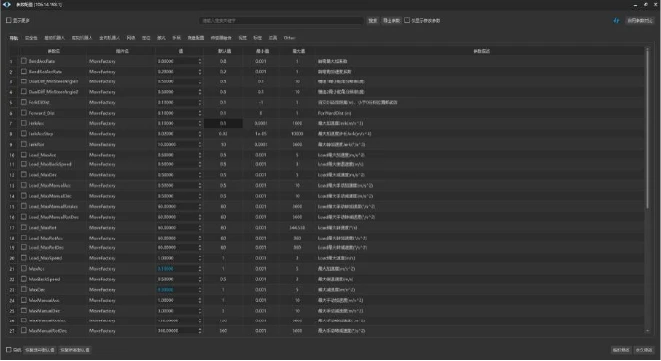Adjust the Load_MaxRot value spinner arrows
The width and height of the screenshot is (661, 361).
coord(200,228)
